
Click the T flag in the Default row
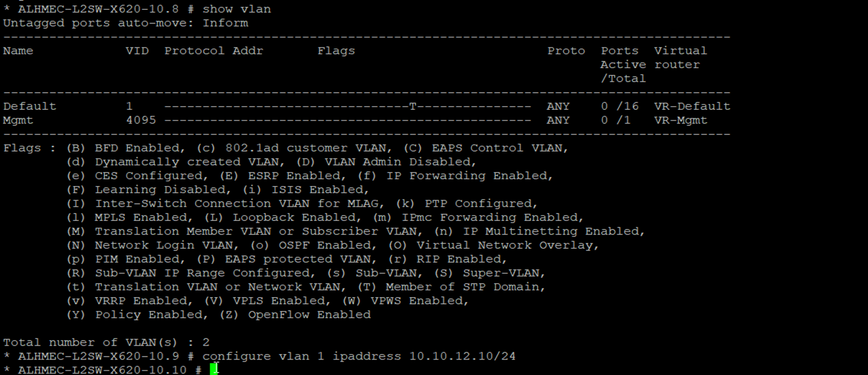413,106
